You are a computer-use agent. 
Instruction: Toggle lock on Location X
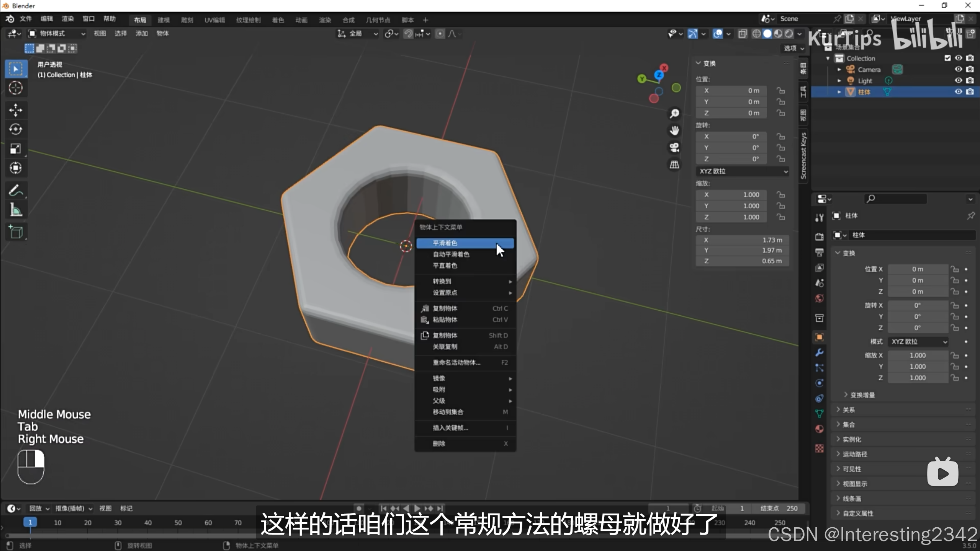(x=780, y=91)
